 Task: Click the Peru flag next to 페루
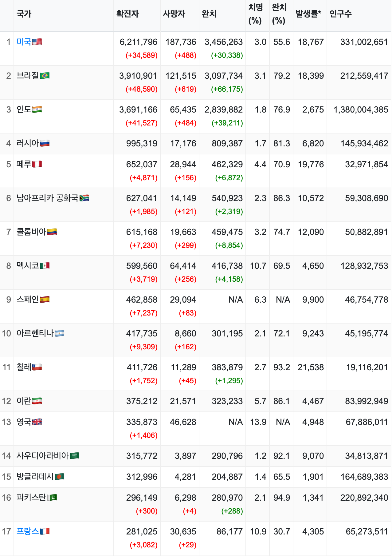(x=37, y=164)
